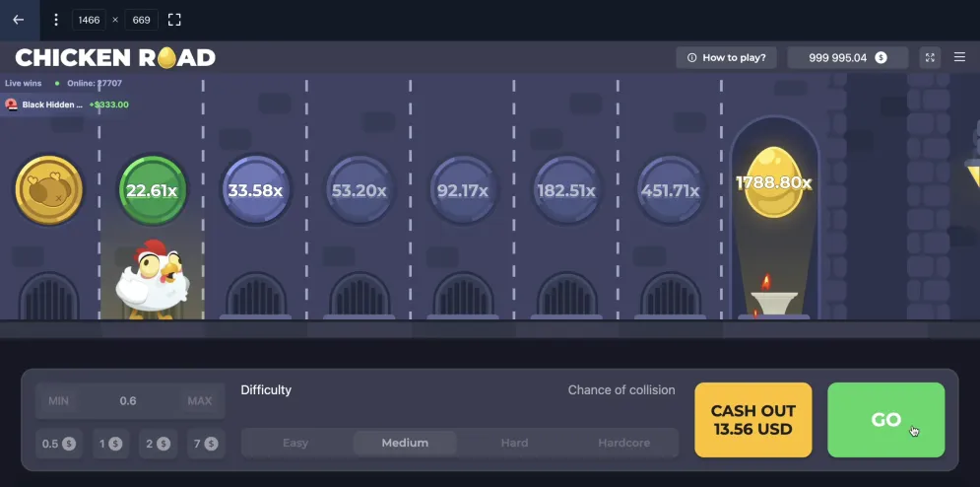The width and height of the screenshot is (980, 487).
Task: Click the Chance of collision label
Action: coord(621,390)
